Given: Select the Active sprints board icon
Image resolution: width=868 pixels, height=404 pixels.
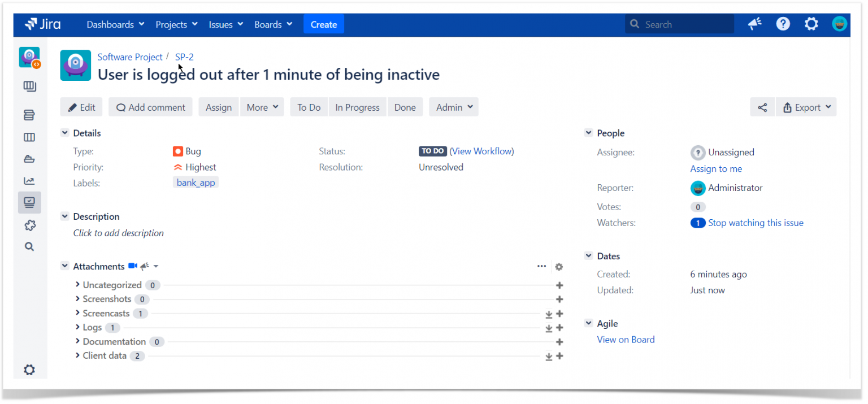Looking at the screenshot, I should pyautogui.click(x=29, y=137).
